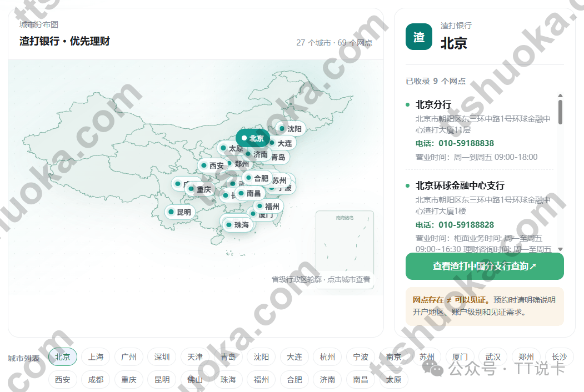Select the 南昌 map marker
The image size is (584, 392).
249,193
